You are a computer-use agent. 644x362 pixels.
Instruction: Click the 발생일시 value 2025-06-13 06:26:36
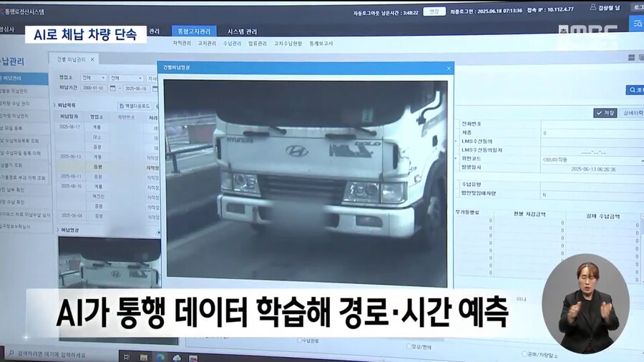click(x=593, y=169)
